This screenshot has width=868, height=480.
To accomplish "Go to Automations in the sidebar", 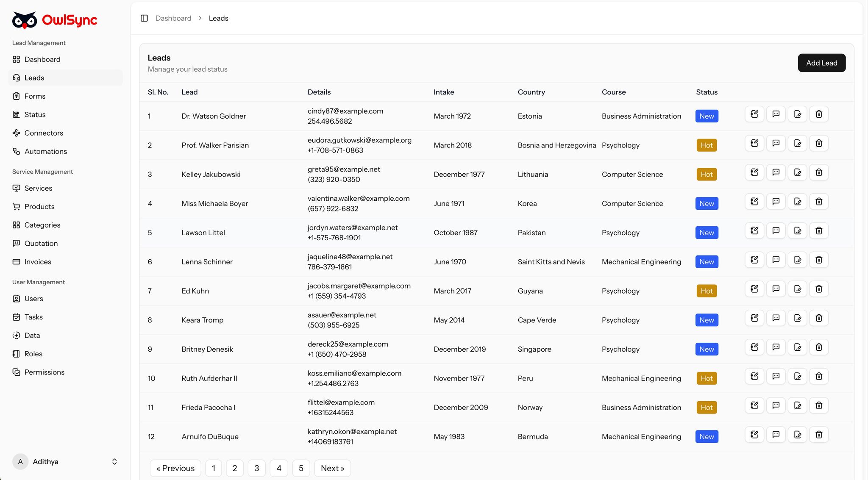I will coord(45,151).
